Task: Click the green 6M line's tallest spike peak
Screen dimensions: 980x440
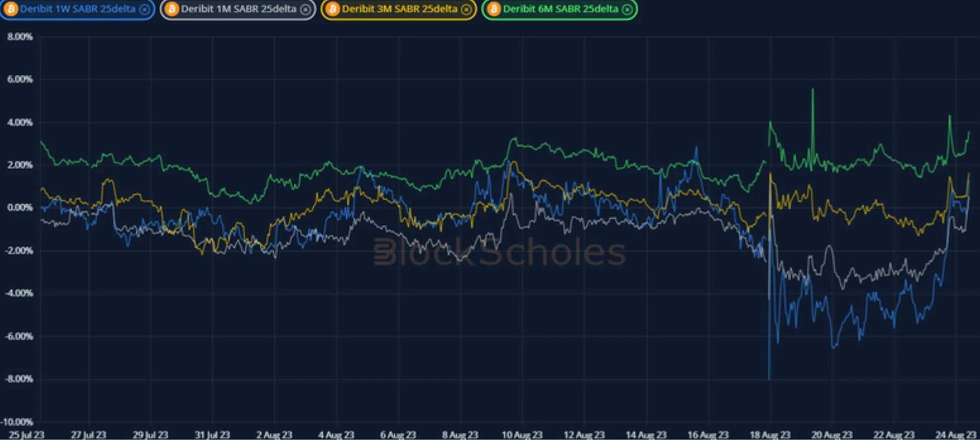Action: (813, 90)
